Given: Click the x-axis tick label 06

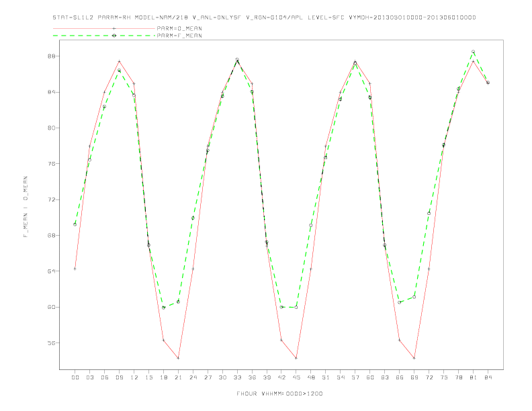Looking at the screenshot, I should tap(105, 377).
